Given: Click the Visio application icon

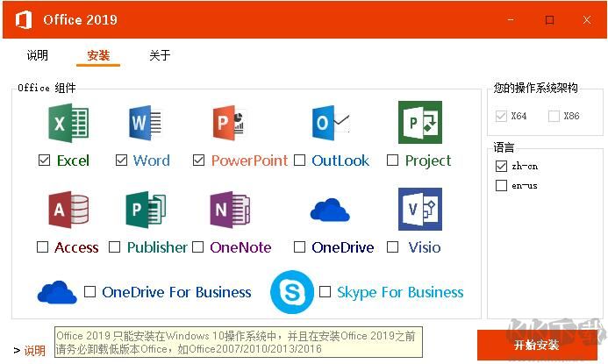Looking at the screenshot, I should click(x=419, y=210).
